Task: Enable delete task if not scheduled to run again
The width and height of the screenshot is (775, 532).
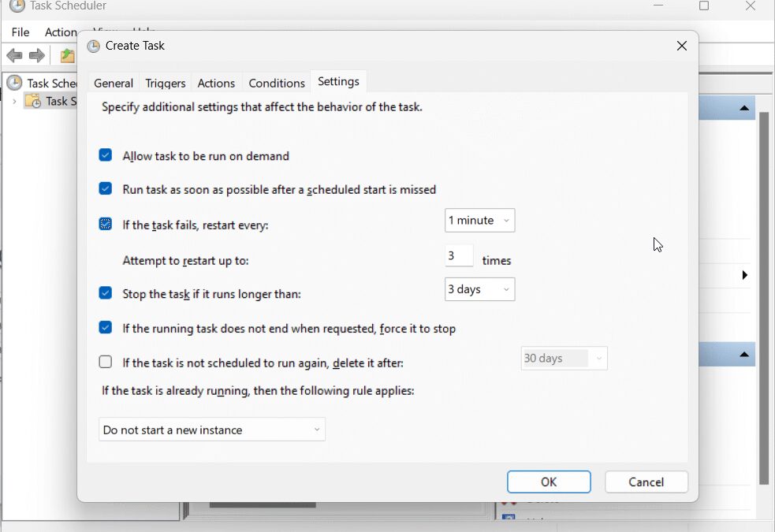Action: coord(105,362)
